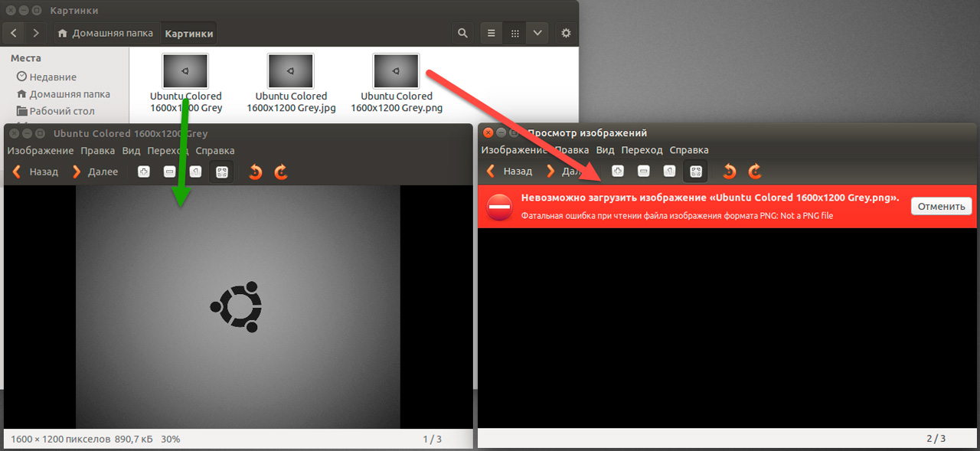Open Домашняя папка breadcrumb in file manager
The width and height of the screenshot is (980, 451).
(x=106, y=34)
